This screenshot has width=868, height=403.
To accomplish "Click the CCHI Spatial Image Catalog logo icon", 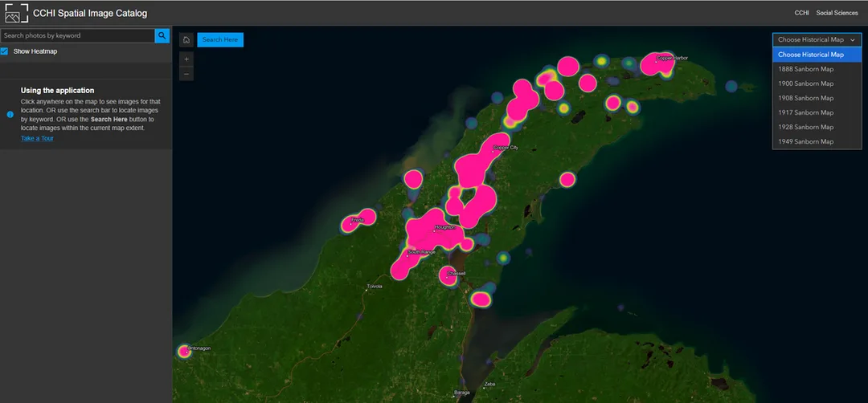I will (x=16, y=13).
